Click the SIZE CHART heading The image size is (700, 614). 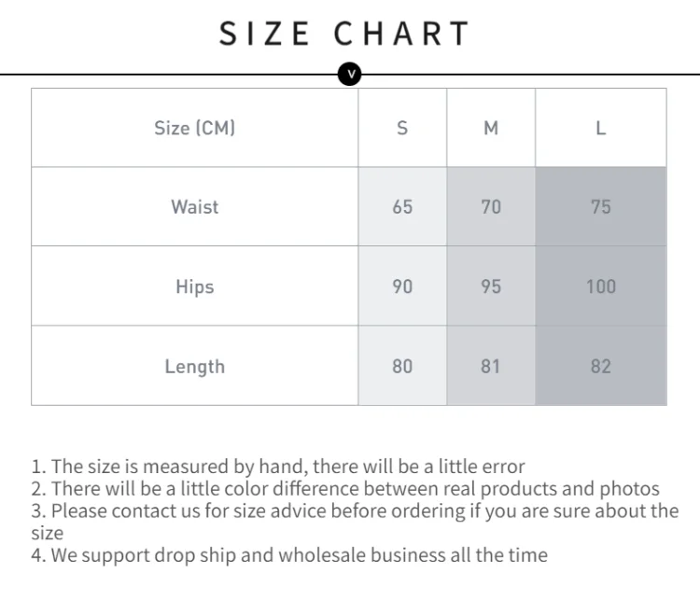pos(344,34)
